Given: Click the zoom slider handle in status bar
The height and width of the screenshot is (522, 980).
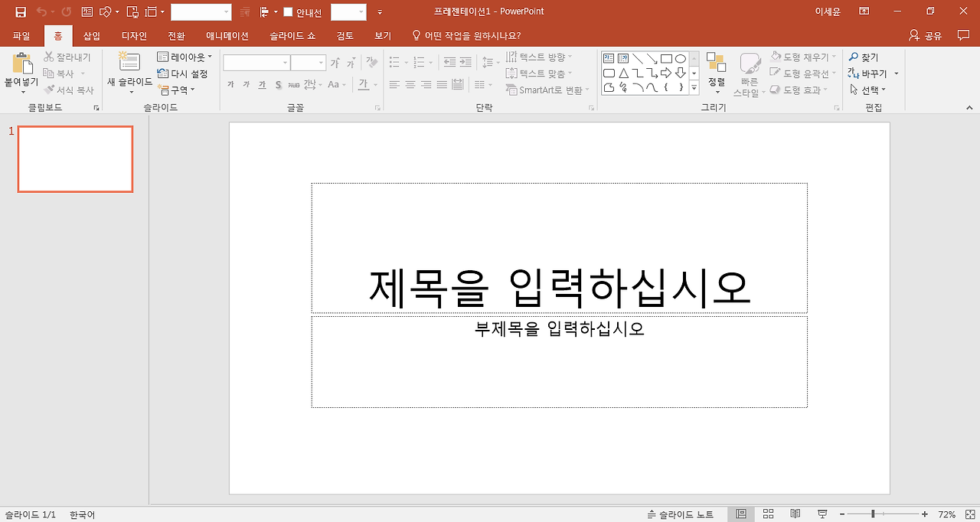Looking at the screenshot, I should point(873,514).
